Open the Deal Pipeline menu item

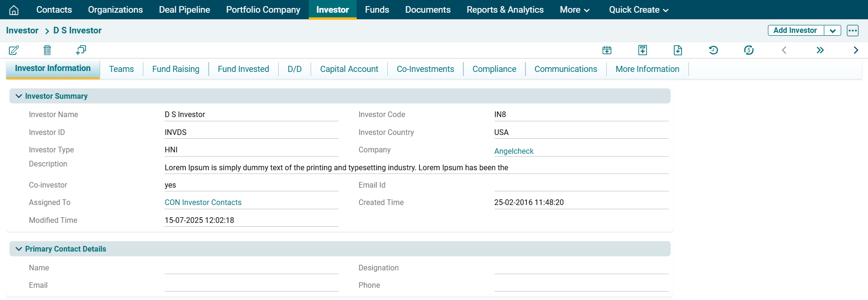(x=184, y=10)
